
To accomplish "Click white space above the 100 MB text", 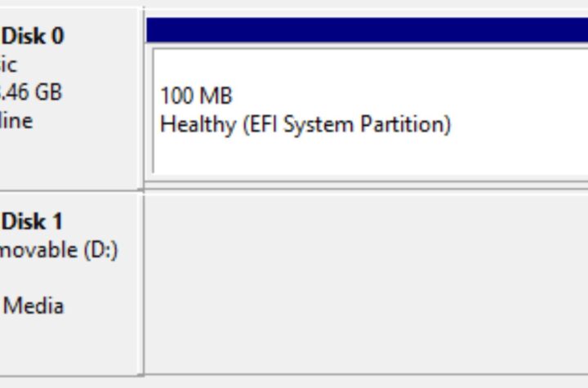I will click(x=367, y=65).
